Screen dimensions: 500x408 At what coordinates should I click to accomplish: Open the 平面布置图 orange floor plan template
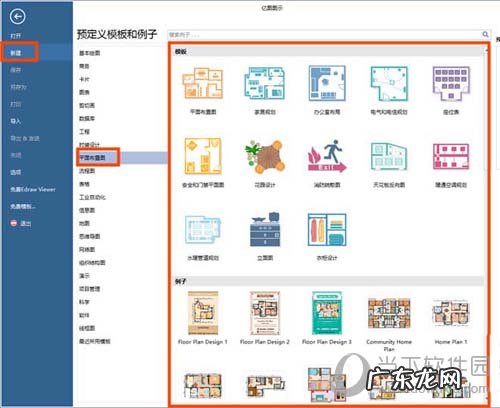click(203, 83)
